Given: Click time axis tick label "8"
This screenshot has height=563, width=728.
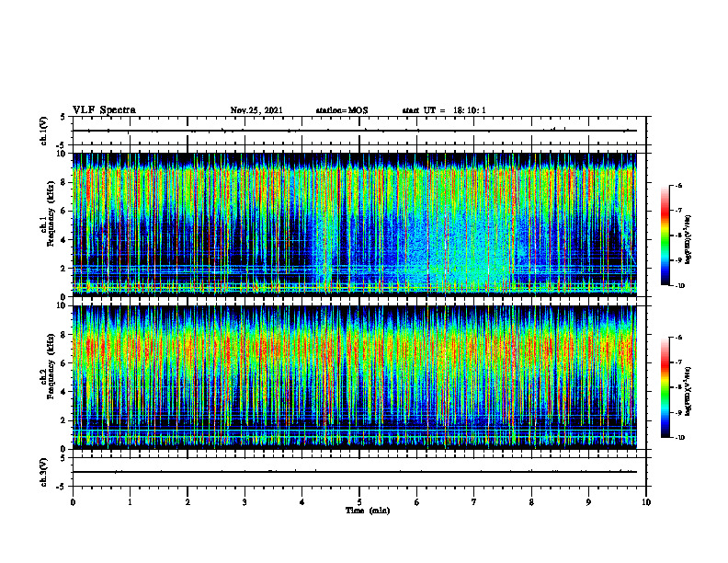Looking at the screenshot, I should click(x=531, y=502).
